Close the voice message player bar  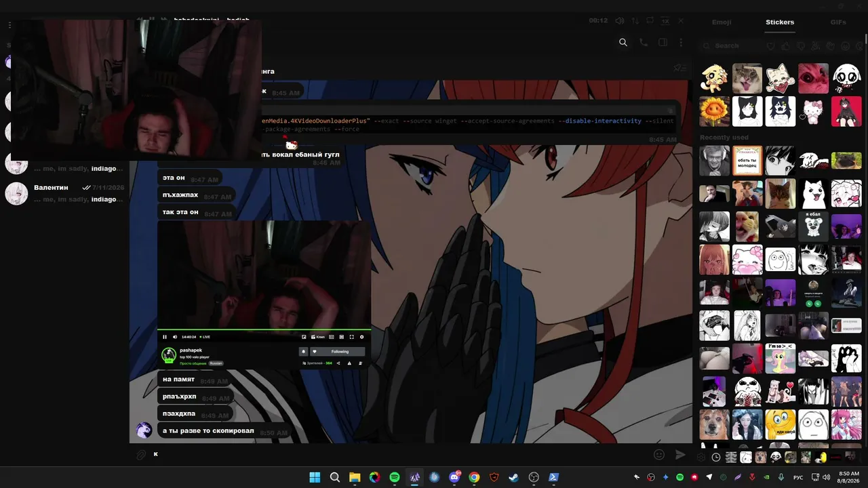pyautogui.click(x=681, y=21)
